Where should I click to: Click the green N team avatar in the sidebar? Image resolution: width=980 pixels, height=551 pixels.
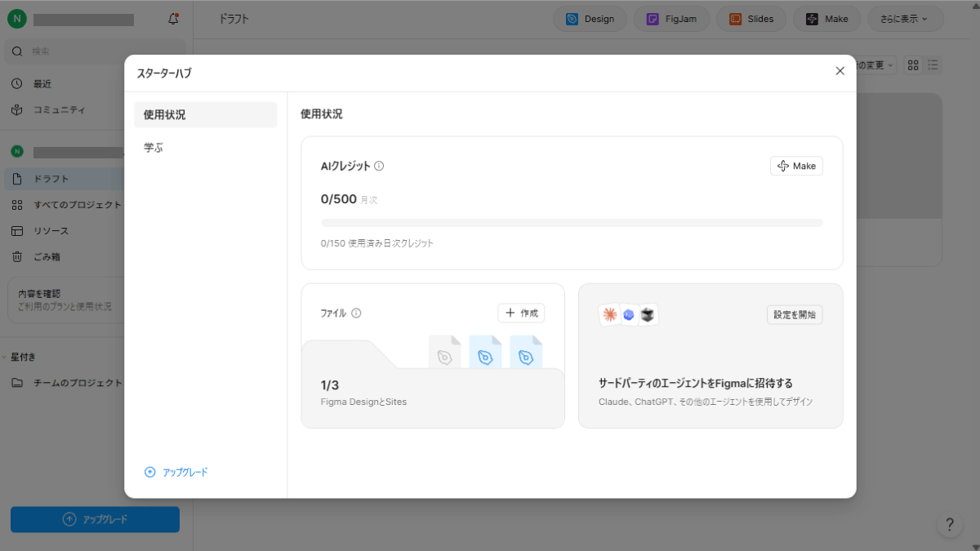(17, 152)
